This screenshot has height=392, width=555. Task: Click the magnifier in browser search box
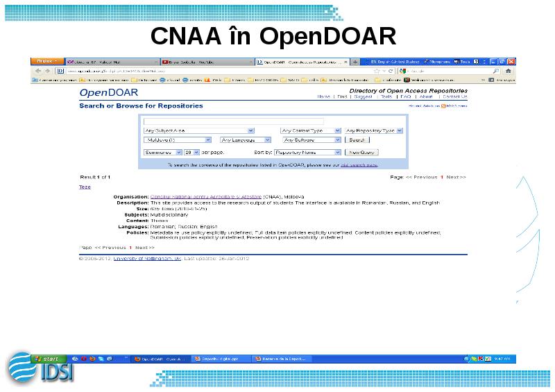point(496,71)
